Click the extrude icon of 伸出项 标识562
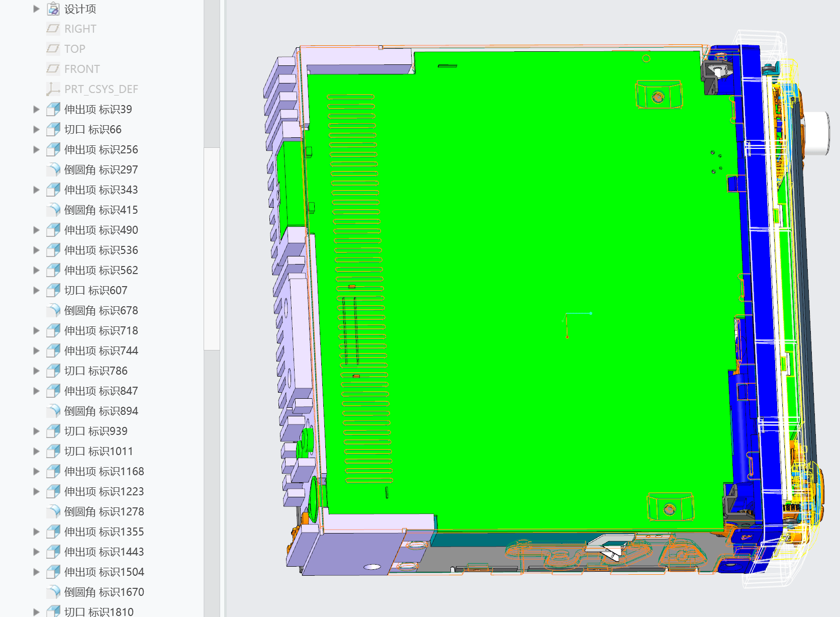This screenshot has width=840, height=617. 53,270
